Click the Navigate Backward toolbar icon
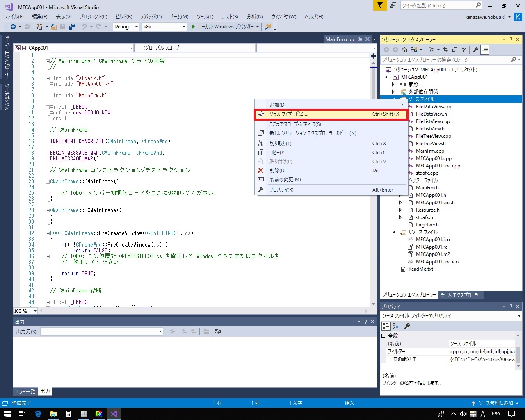This screenshot has width=525, height=420. coord(13,27)
